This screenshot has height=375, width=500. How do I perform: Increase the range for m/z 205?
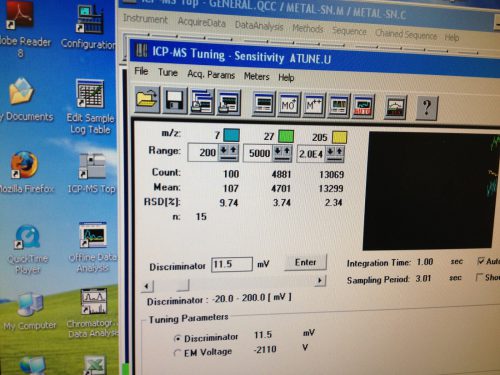[339, 152]
